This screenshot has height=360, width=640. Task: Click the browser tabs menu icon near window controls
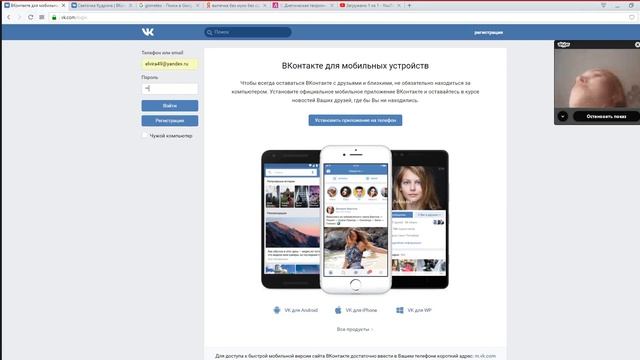603,5
